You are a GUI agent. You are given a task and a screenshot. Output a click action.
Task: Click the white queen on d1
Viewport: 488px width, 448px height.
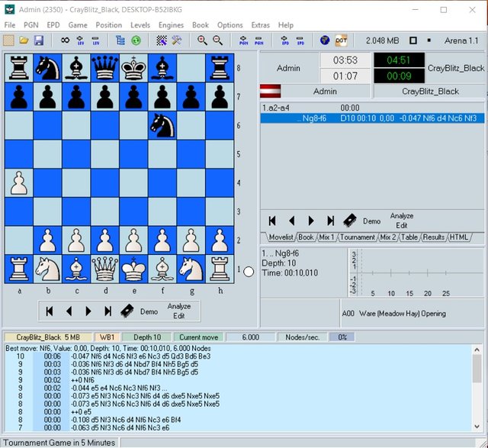tap(105, 269)
